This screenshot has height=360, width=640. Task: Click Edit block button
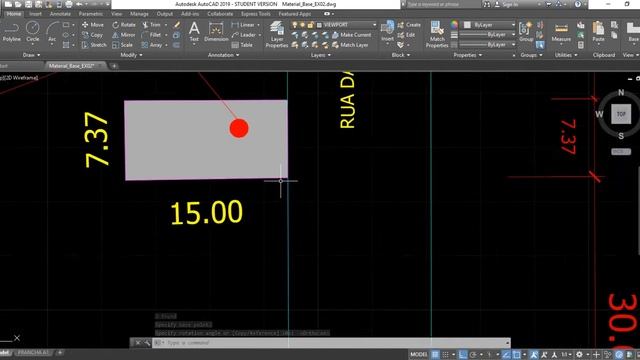tap(406, 35)
